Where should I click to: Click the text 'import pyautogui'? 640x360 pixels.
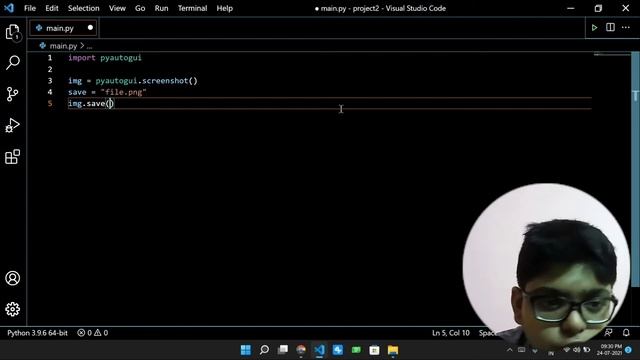(x=105, y=58)
